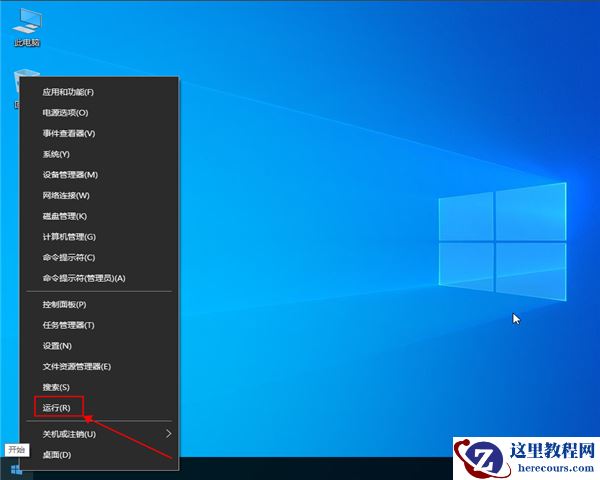Launch 任务管理器(T)
This screenshot has width=600, height=480.
[x=99, y=325]
